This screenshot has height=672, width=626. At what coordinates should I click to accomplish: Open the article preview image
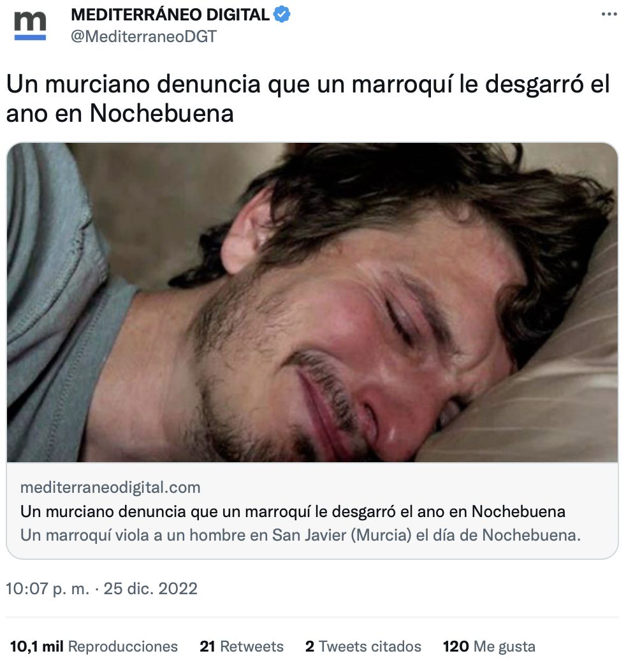tap(312, 303)
